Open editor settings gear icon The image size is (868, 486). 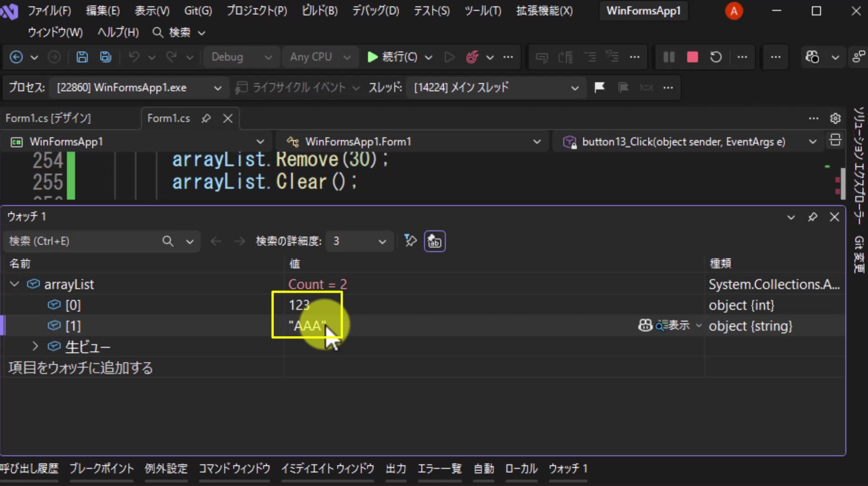pos(835,118)
